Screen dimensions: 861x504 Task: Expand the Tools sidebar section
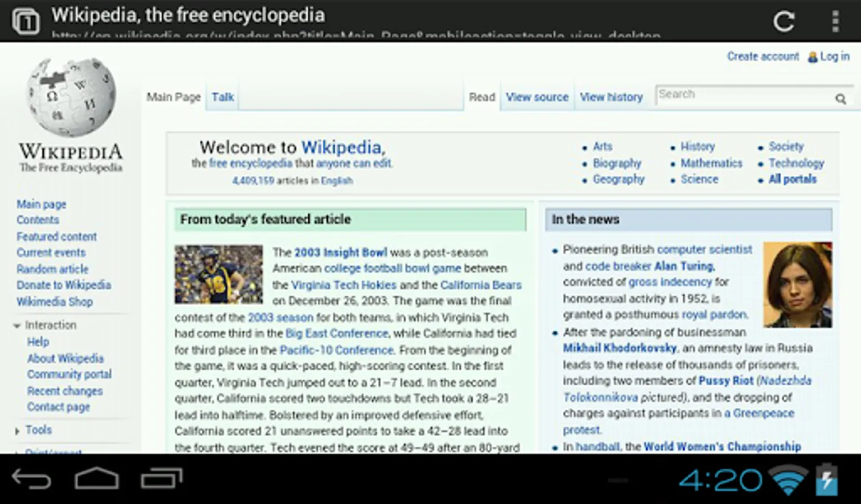33,430
